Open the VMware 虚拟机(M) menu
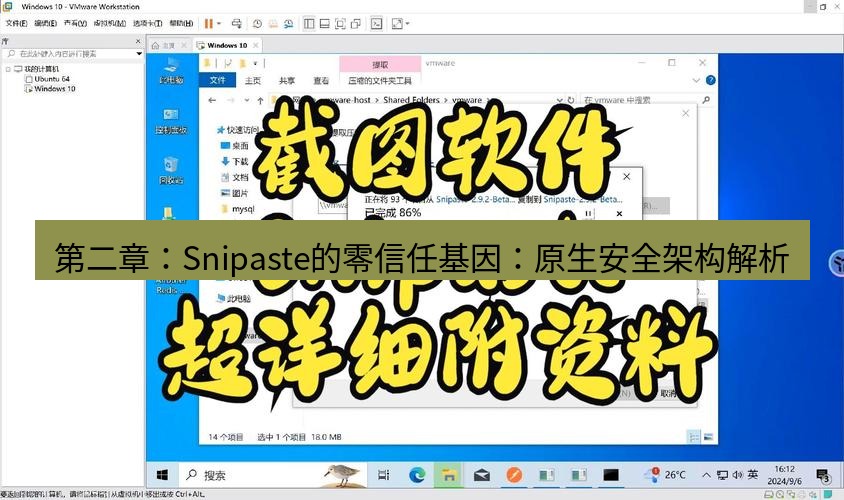 coord(109,24)
